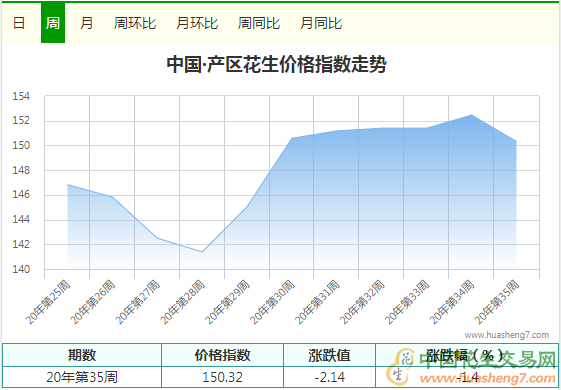Open the 月 monthly tab

[x=86, y=23]
